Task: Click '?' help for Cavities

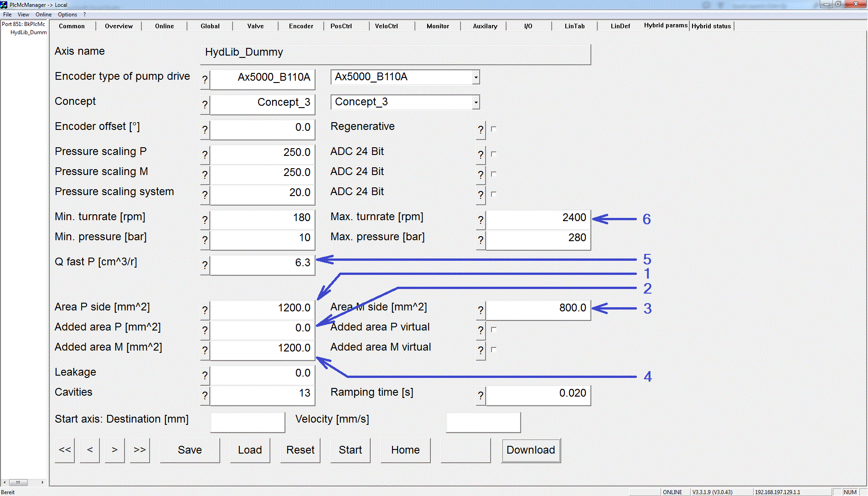Action: (205, 396)
